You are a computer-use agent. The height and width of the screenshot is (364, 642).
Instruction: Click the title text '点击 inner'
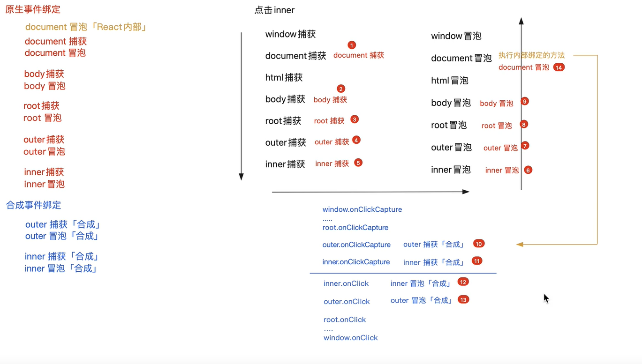pos(275,10)
